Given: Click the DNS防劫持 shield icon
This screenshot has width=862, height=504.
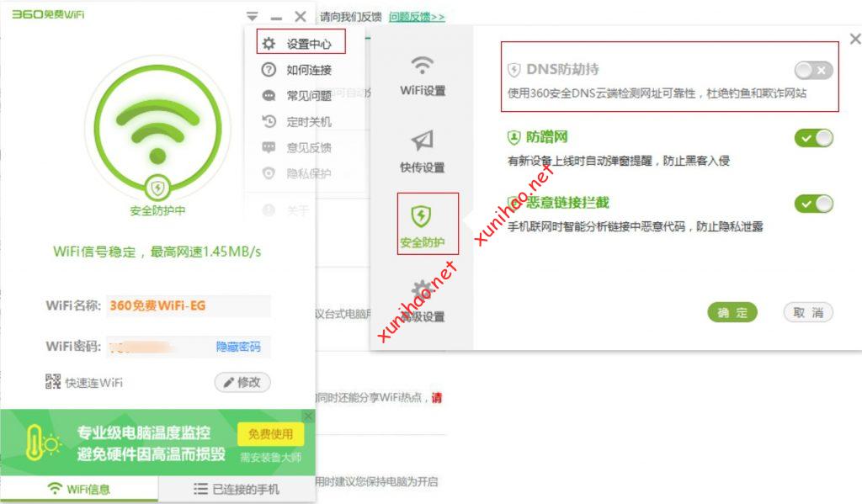Looking at the screenshot, I should point(514,70).
